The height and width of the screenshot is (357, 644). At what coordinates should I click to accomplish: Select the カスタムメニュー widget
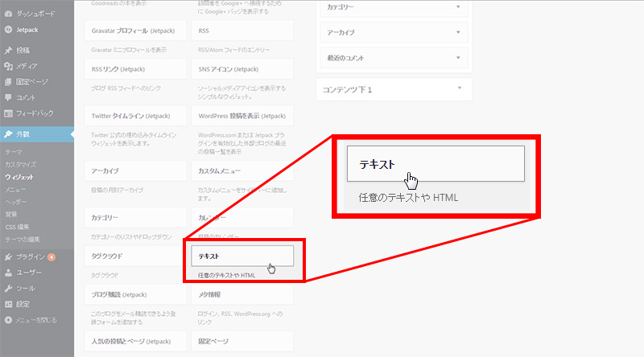pos(242,171)
